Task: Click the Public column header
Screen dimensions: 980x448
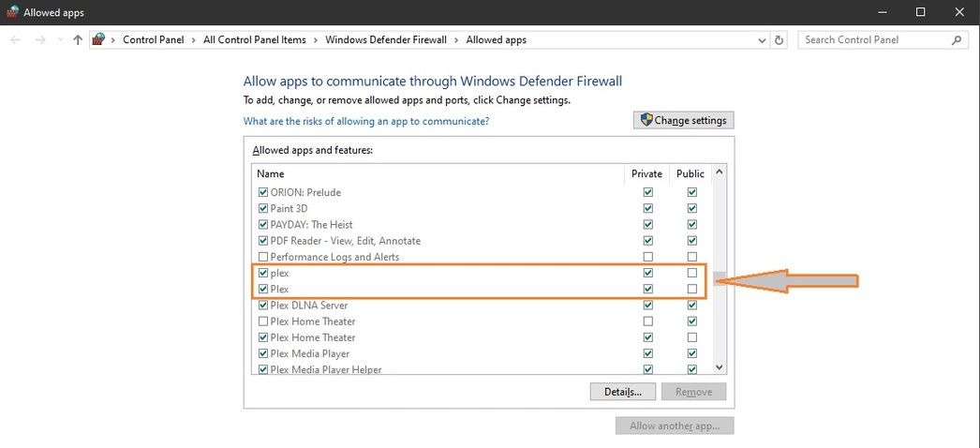Action: pyautogui.click(x=690, y=173)
